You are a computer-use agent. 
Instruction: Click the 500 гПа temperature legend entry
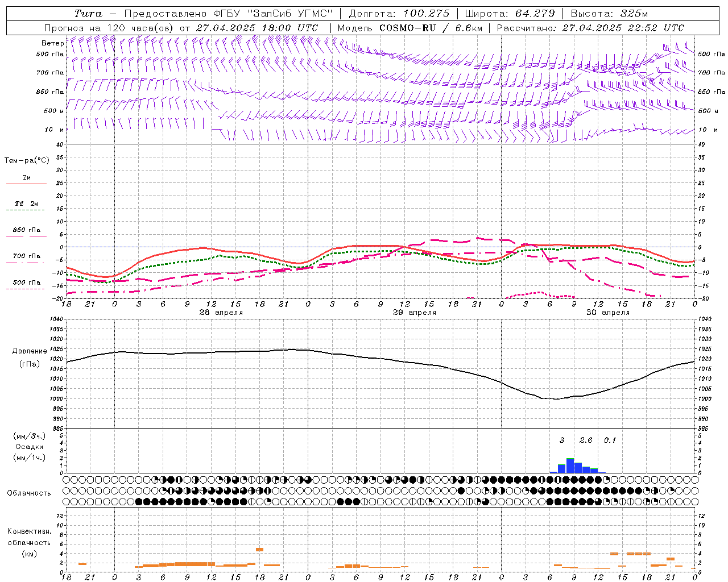27,282
